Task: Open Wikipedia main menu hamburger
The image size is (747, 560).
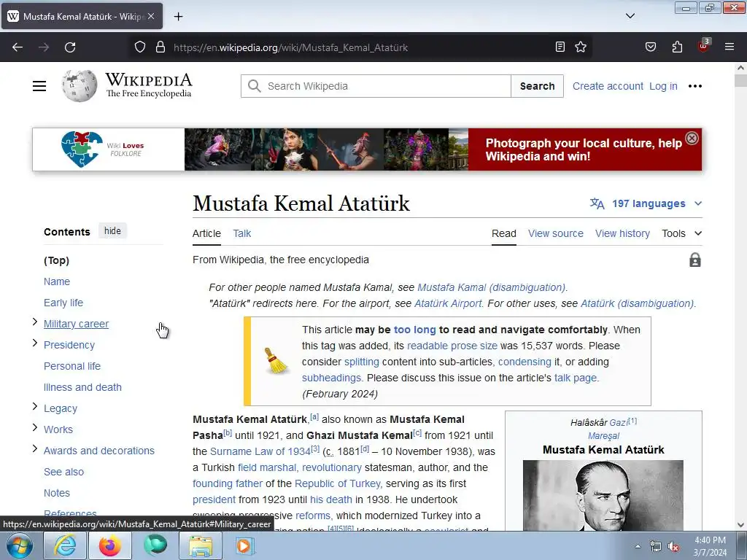Action: pyautogui.click(x=39, y=86)
